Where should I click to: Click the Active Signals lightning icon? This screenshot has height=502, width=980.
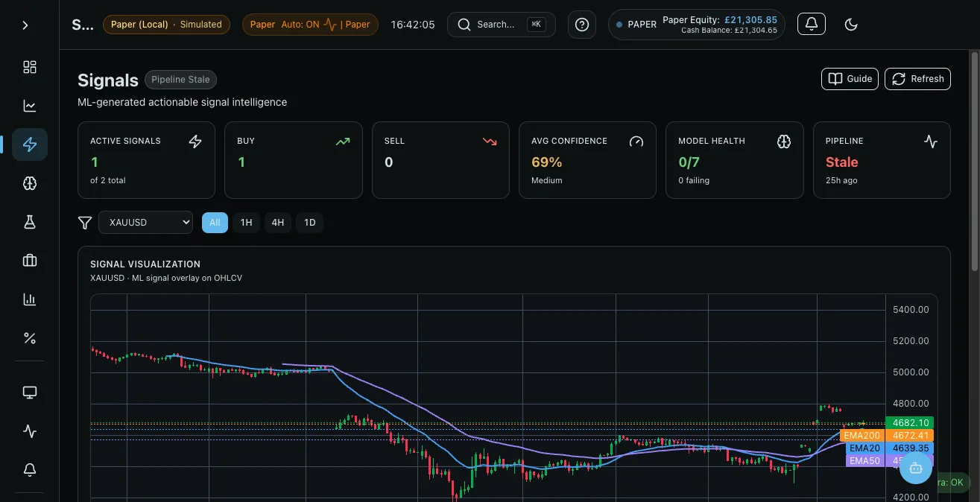click(x=195, y=142)
